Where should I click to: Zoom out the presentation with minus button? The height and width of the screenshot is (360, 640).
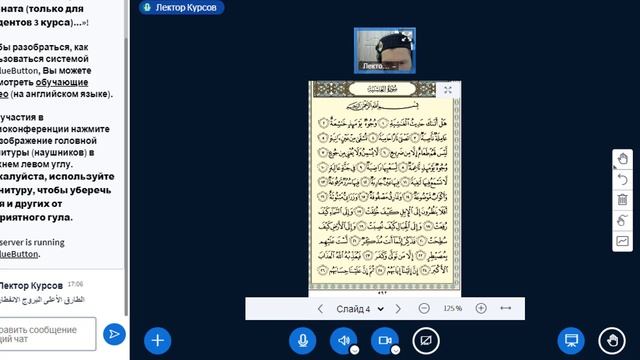tap(424, 309)
